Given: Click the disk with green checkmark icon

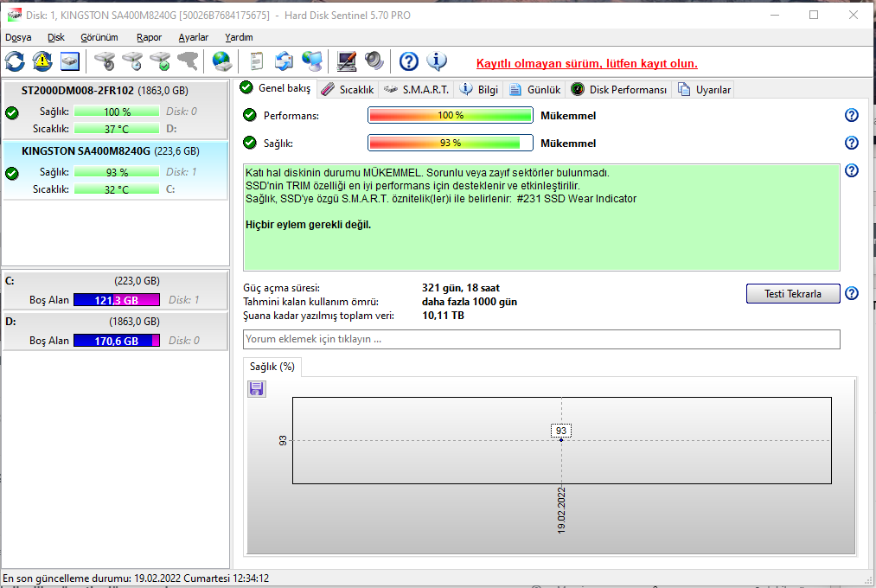Looking at the screenshot, I should (160, 61).
